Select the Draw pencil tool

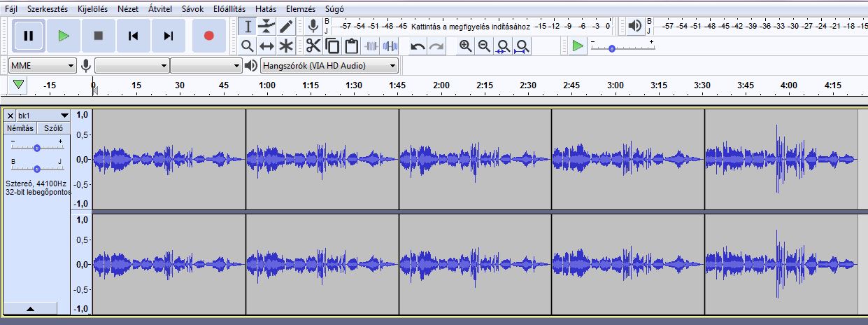(286, 27)
